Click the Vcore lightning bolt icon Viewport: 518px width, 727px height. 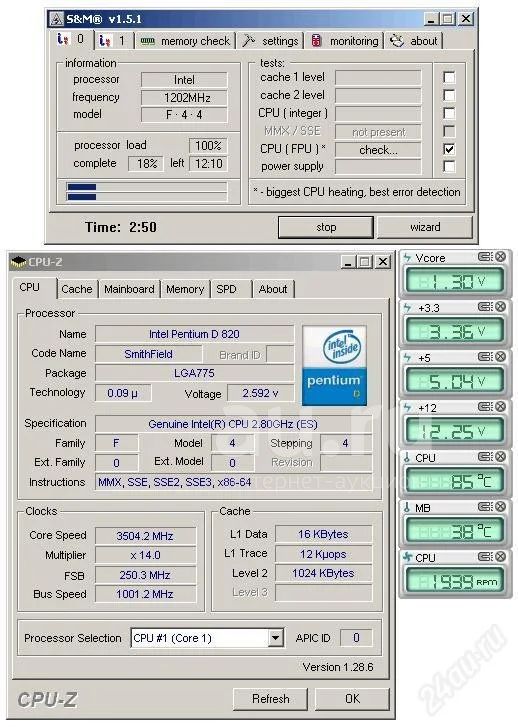[407, 258]
